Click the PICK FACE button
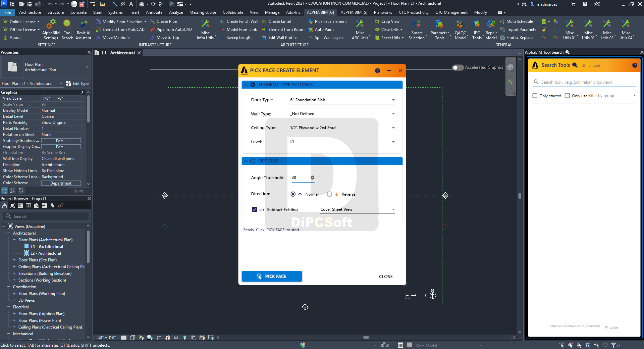 tap(272, 276)
